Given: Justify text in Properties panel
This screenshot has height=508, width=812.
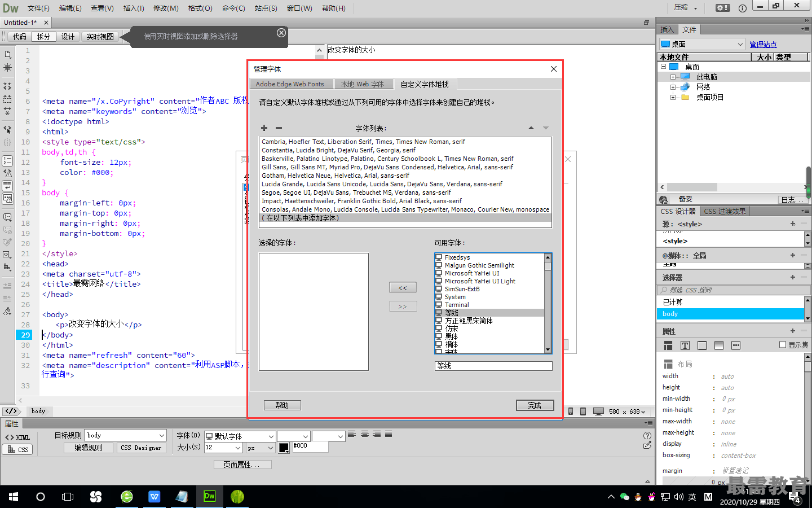Looking at the screenshot, I should click(x=389, y=434).
